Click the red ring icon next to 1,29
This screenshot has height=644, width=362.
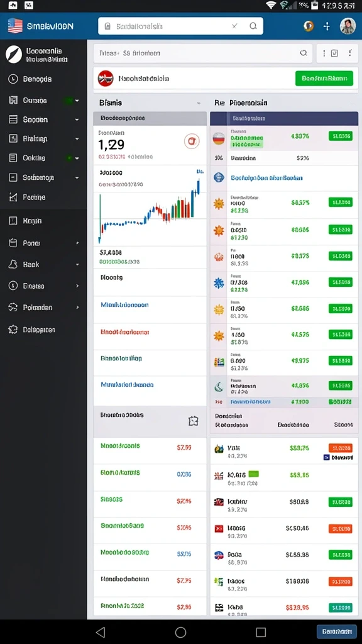(x=192, y=142)
